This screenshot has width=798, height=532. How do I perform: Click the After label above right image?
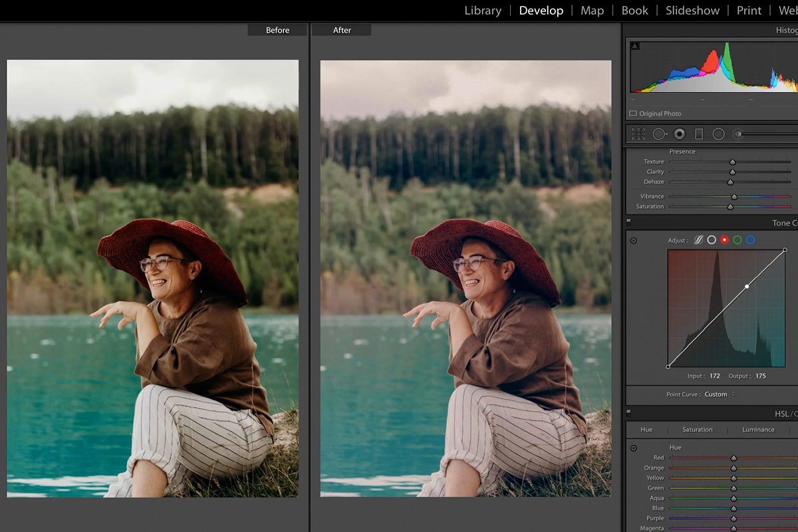click(x=342, y=30)
